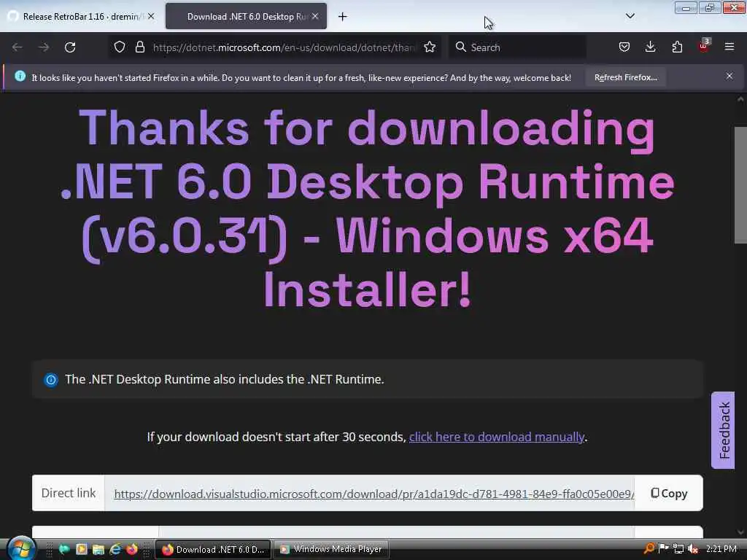
Task: Switch to the Release RetroBar 1.16 tab
Action: coord(81,17)
